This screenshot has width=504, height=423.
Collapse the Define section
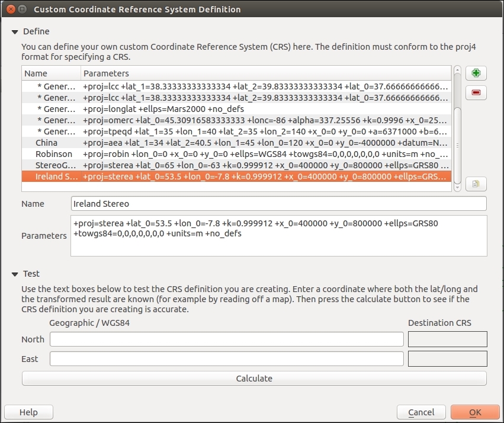15,31
